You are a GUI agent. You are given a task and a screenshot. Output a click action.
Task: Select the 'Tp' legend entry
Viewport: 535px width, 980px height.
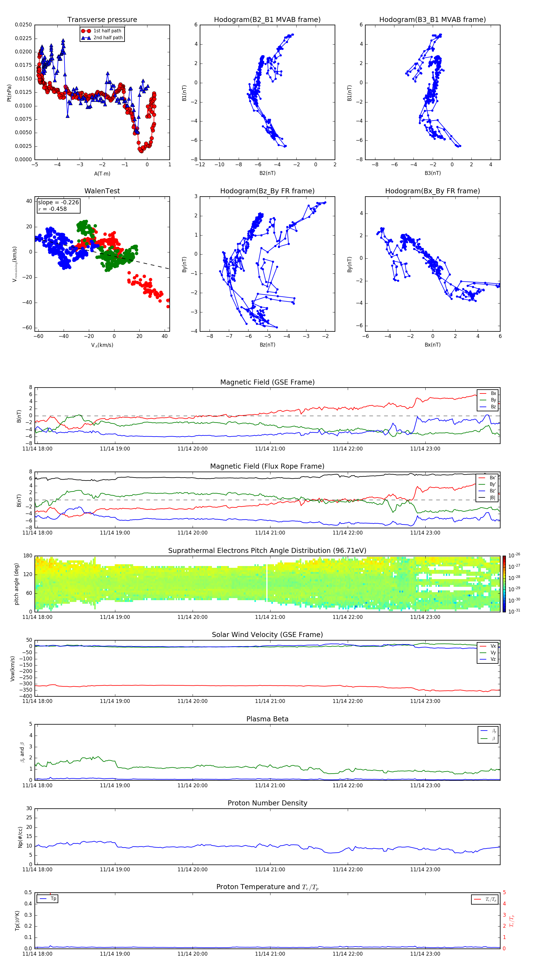(x=48, y=899)
